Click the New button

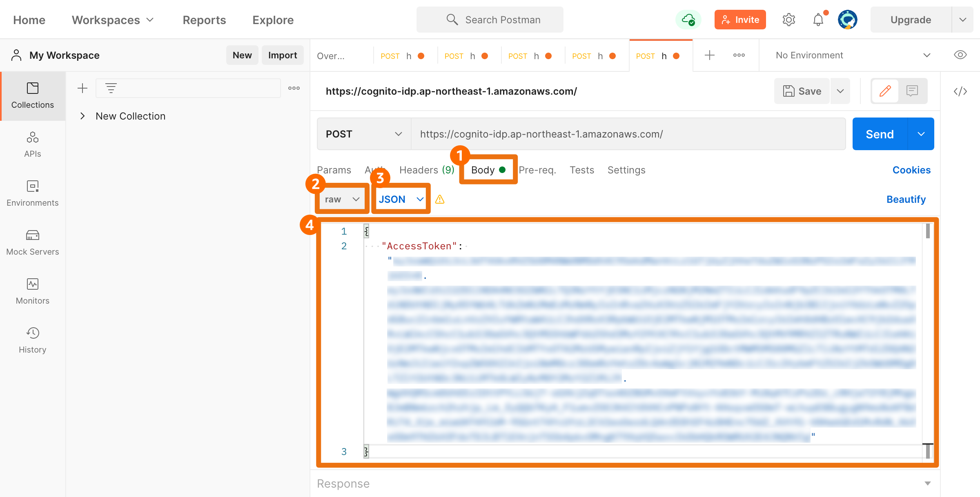[x=242, y=55]
